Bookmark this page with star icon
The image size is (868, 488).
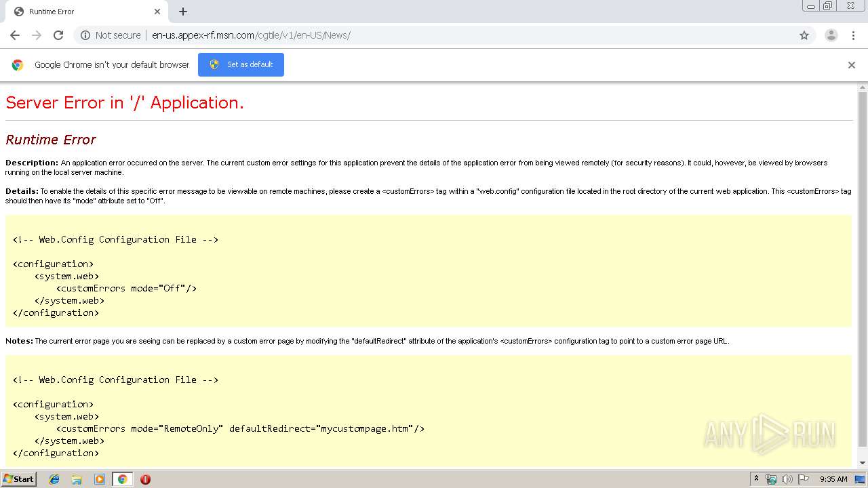click(804, 35)
